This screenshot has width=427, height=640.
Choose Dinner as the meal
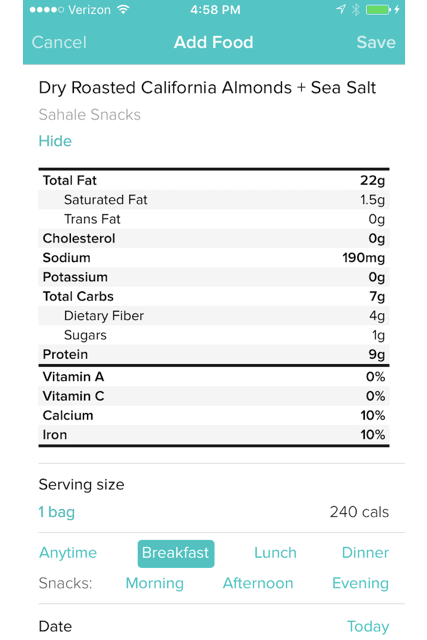point(365,553)
